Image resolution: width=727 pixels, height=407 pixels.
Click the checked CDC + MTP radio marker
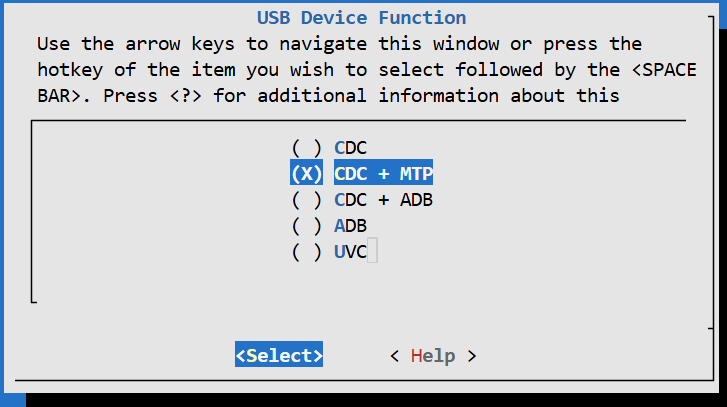click(x=306, y=174)
